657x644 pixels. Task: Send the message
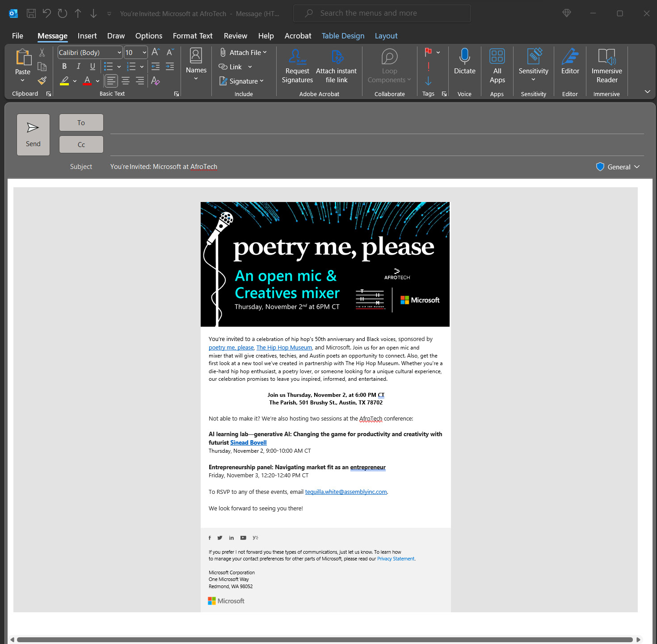(x=33, y=135)
